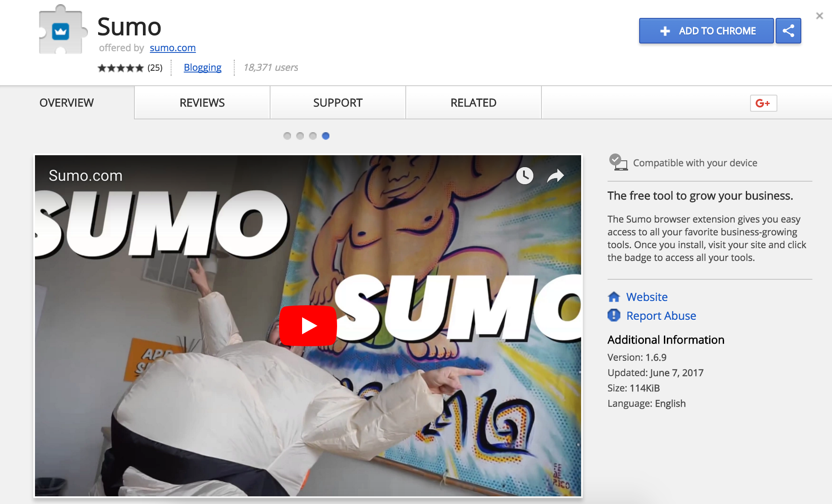Navigate to the Website link

pos(647,296)
